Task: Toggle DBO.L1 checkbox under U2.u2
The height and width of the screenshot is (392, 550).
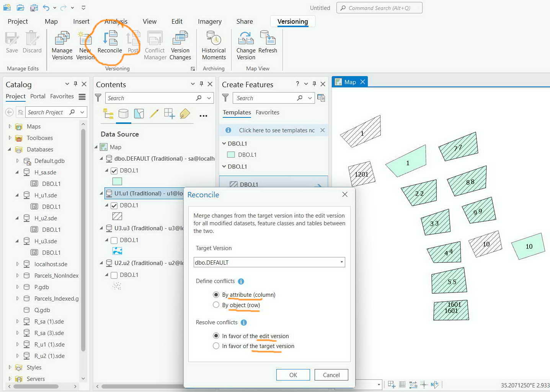Action: tap(114, 275)
